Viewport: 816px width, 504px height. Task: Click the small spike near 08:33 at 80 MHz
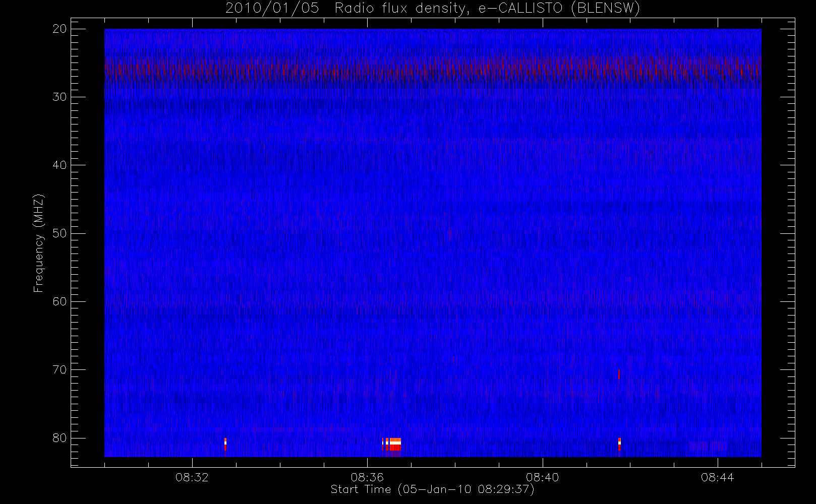(225, 444)
